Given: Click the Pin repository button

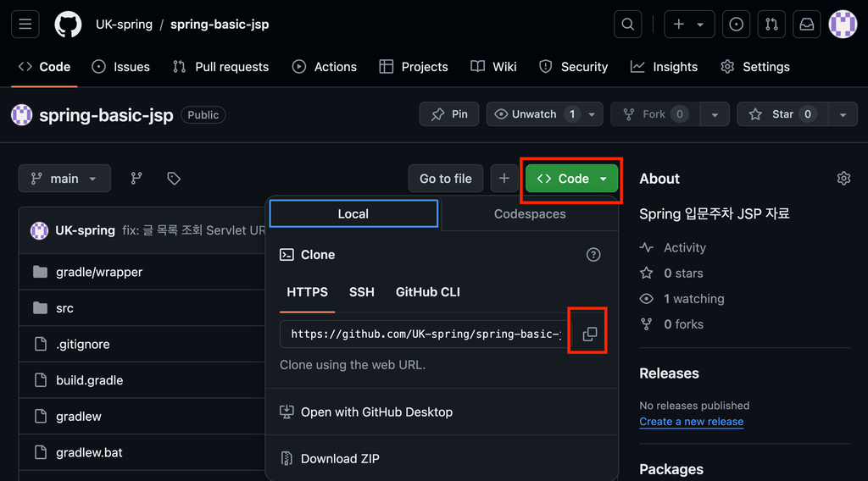Looking at the screenshot, I should click(449, 114).
